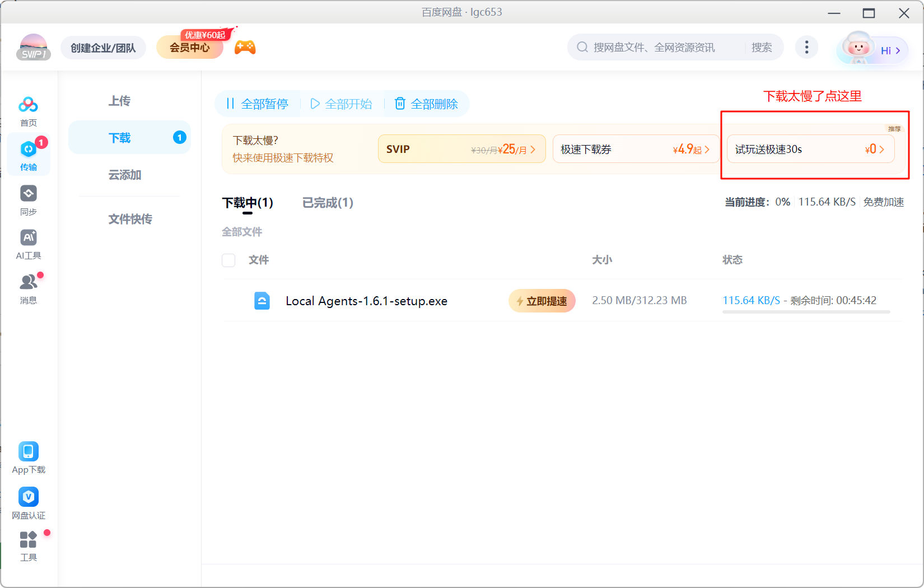Click 立即提速 speed-up button

[542, 301]
